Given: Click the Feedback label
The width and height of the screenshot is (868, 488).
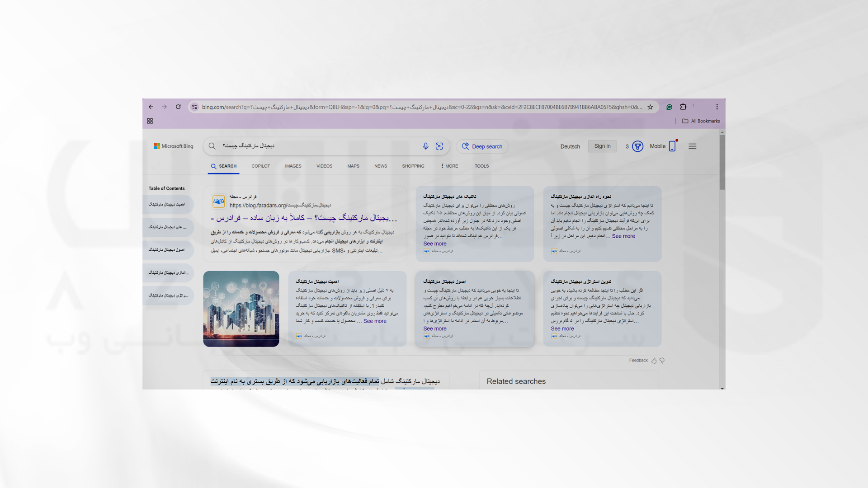Looking at the screenshot, I should [x=638, y=361].
